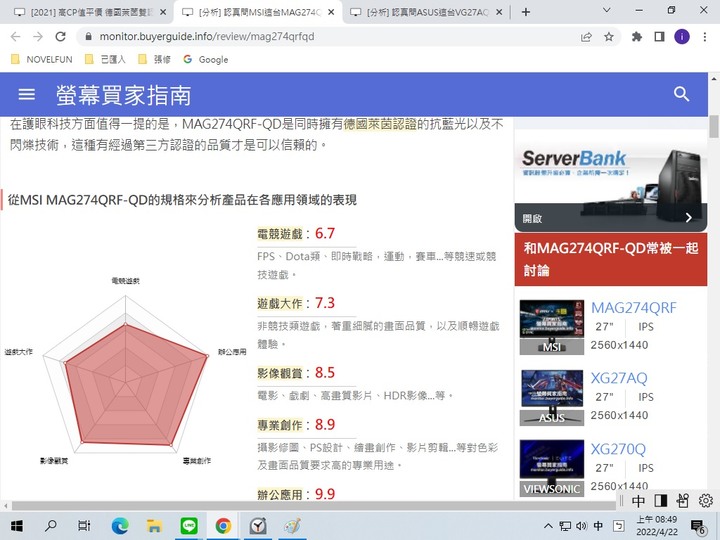
Task: Open the tab search chevron in title bar
Action: (x=607, y=10)
